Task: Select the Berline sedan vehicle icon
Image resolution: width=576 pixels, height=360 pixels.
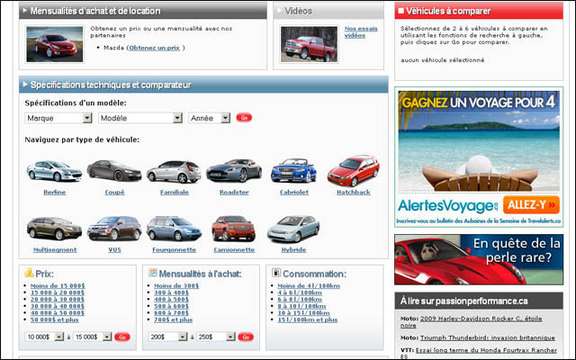Action: [x=54, y=171]
